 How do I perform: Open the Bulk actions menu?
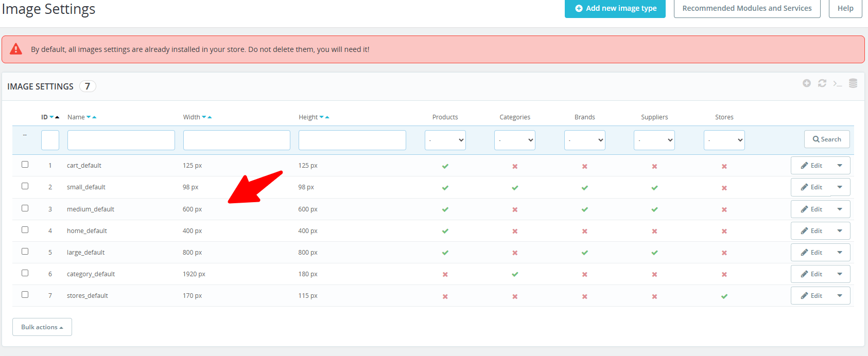[42, 327]
